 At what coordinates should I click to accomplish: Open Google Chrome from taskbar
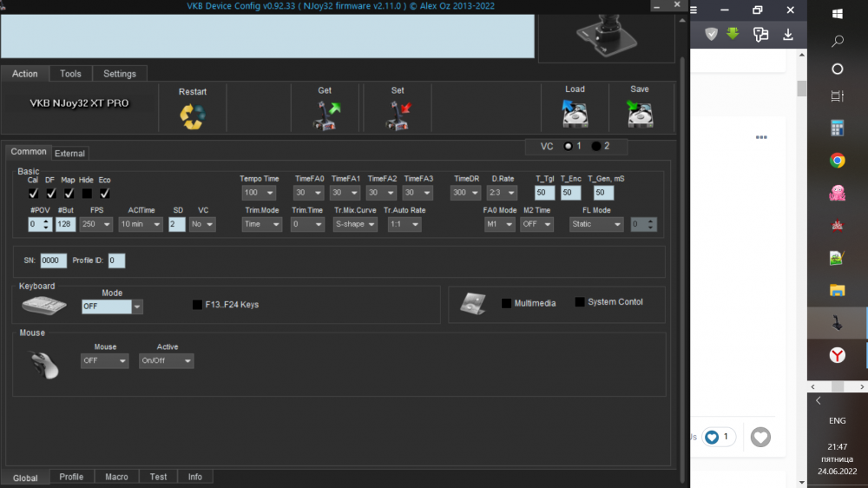tap(837, 161)
